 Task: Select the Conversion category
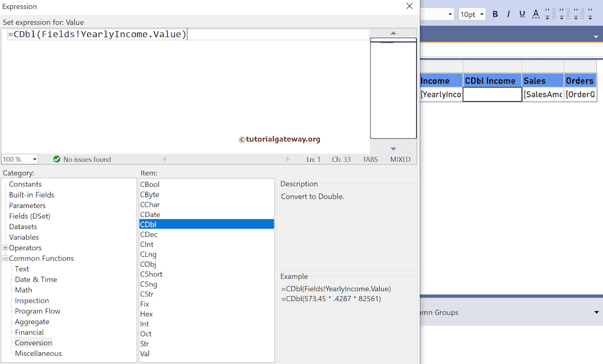(33, 342)
